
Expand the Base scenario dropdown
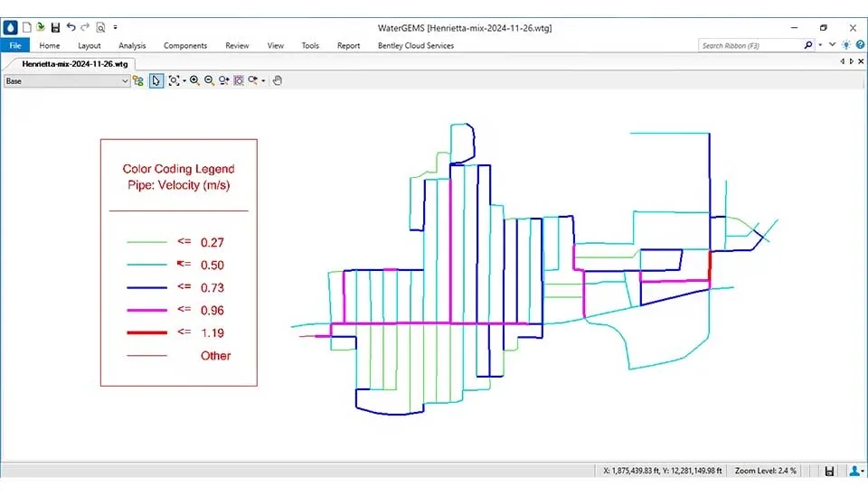(x=125, y=80)
